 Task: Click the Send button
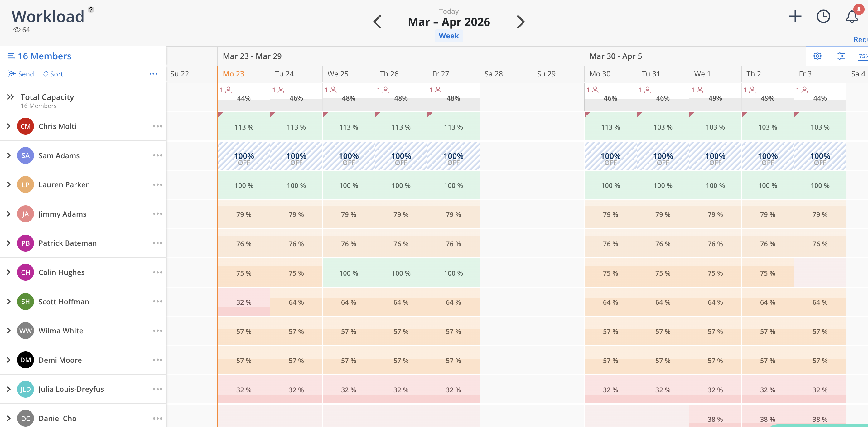coord(21,74)
